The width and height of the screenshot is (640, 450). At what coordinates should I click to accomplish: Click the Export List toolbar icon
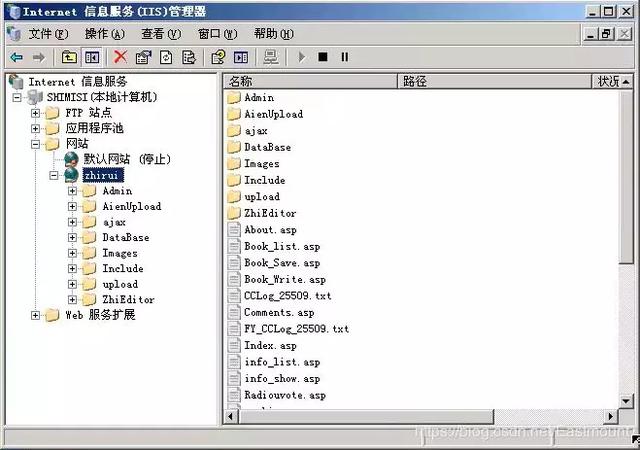[x=189, y=57]
